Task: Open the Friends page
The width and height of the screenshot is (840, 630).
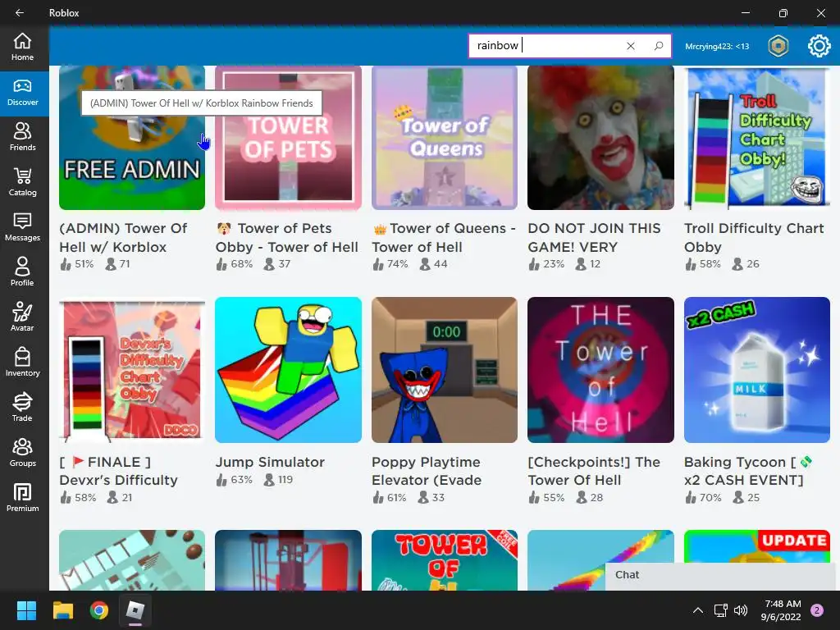Action: pyautogui.click(x=22, y=138)
